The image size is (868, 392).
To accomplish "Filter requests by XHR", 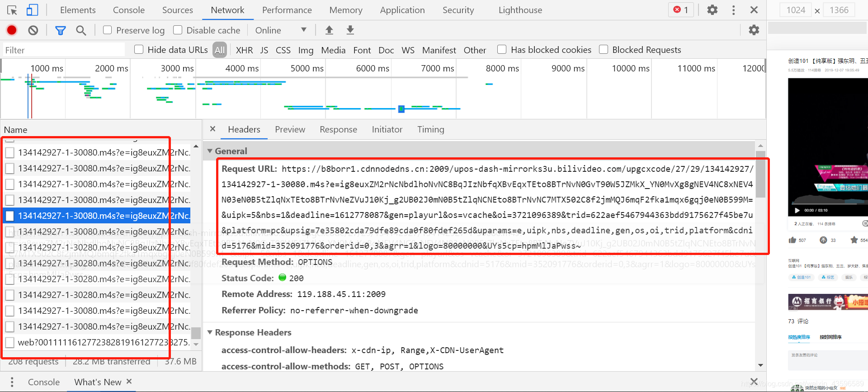I will [244, 50].
